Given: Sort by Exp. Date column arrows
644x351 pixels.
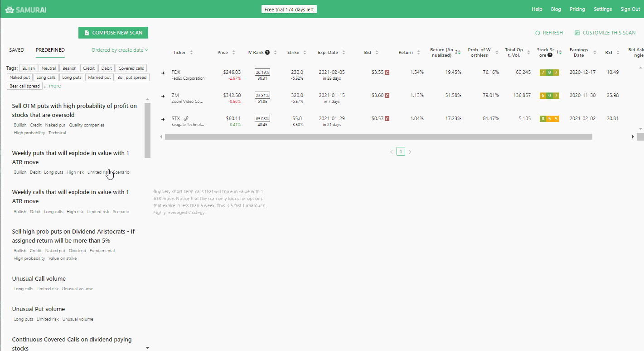Looking at the screenshot, I should [x=344, y=53].
